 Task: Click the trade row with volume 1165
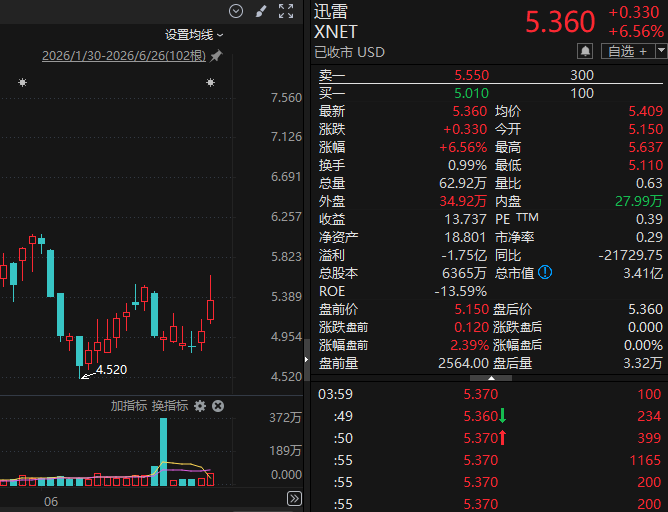[489, 460]
